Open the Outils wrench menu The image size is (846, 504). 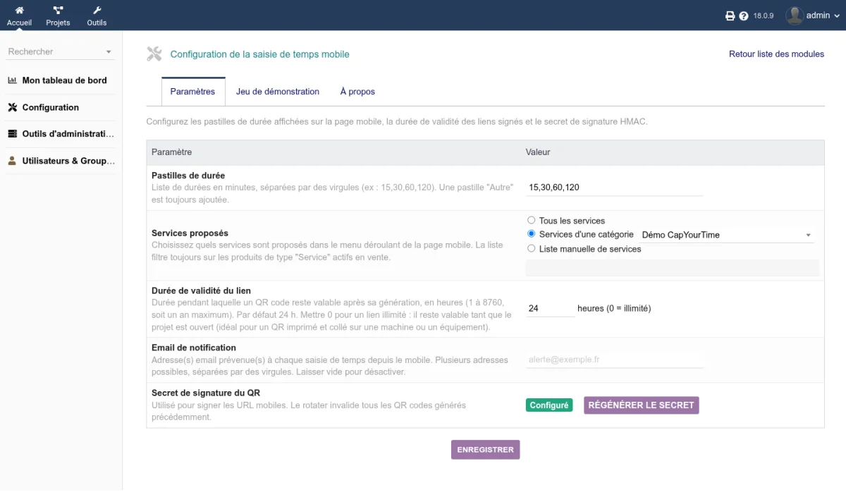click(97, 11)
